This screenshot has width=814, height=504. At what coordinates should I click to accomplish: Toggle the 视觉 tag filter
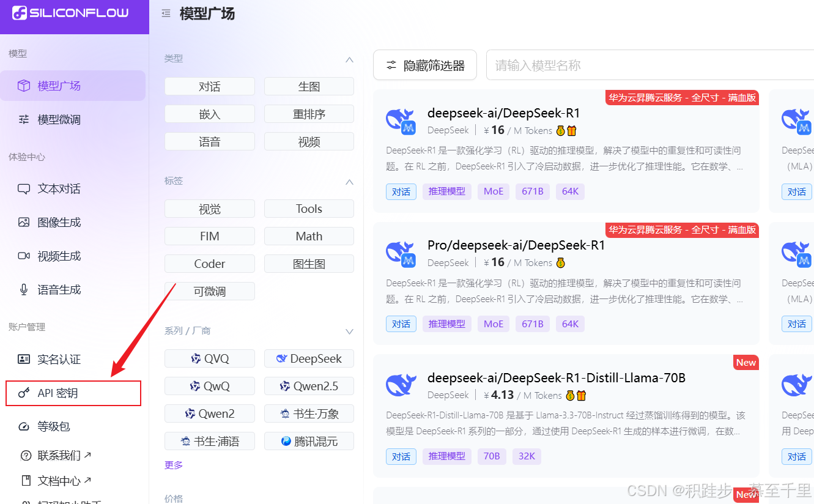(x=210, y=209)
